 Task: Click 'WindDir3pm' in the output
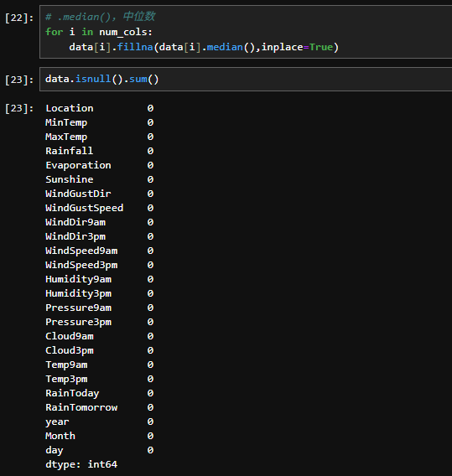coord(75,237)
